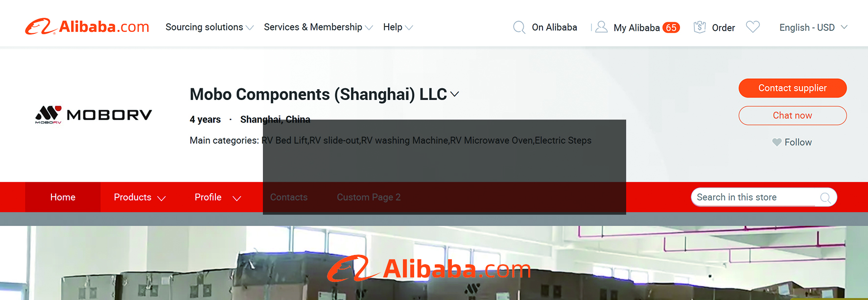Expand the chevron next to company name
868x300 pixels.
(x=454, y=94)
